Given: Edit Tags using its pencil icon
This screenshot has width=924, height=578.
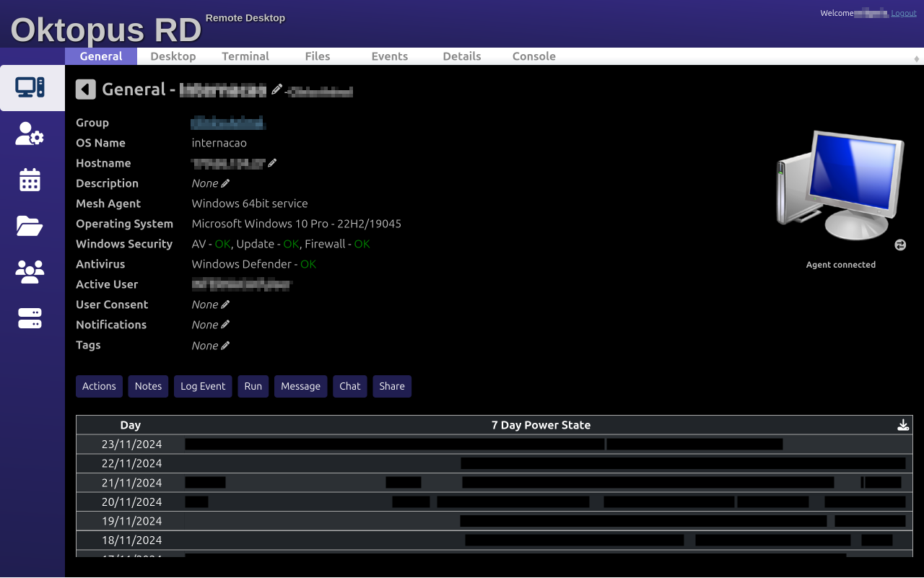Looking at the screenshot, I should [225, 346].
